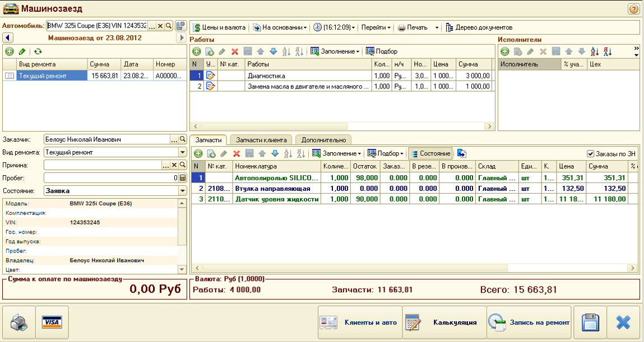Delete selected part in Запчасти toolbar
This screenshot has width=644, height=342.
[x=237, y=153]
